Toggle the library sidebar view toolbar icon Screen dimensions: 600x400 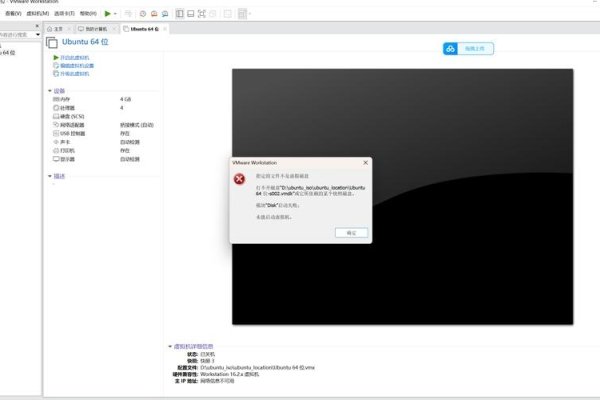tap(179, 14)
